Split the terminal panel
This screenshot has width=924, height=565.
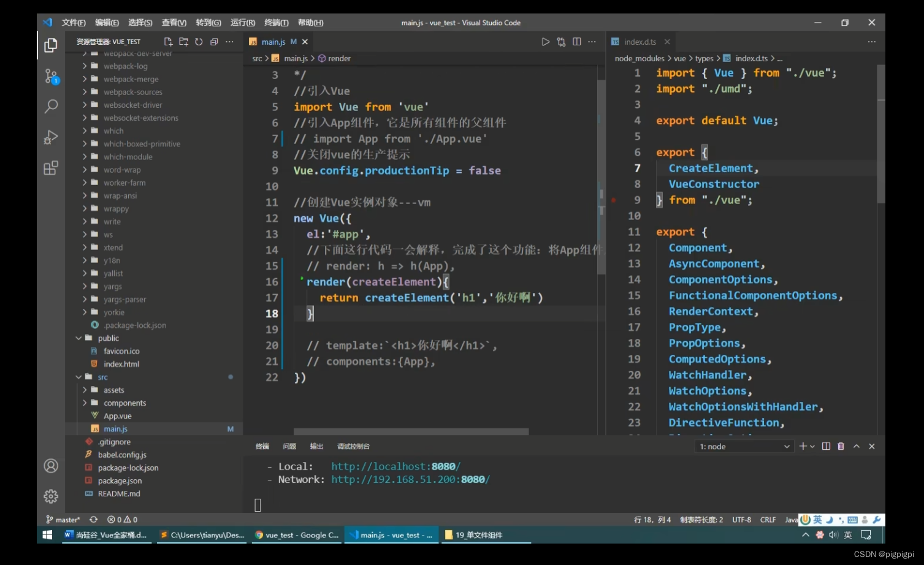[x=826, y=446]
